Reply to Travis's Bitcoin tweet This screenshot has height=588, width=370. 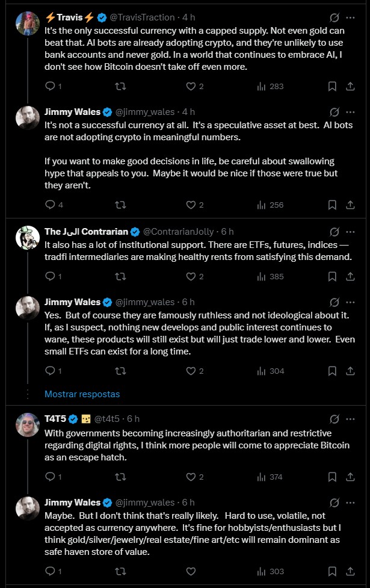(51, 86)
